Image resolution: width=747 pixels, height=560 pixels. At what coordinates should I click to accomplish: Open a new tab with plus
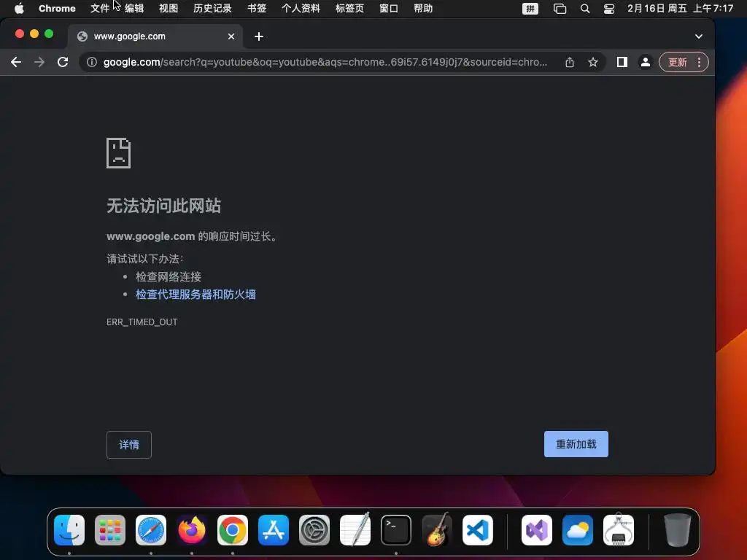259,36
